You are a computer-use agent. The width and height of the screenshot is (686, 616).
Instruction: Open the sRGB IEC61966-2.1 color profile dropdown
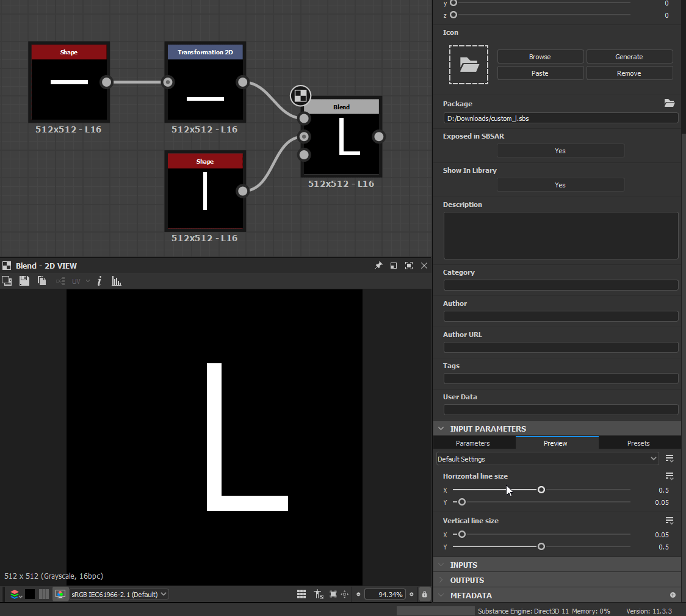tap(119, 593)
